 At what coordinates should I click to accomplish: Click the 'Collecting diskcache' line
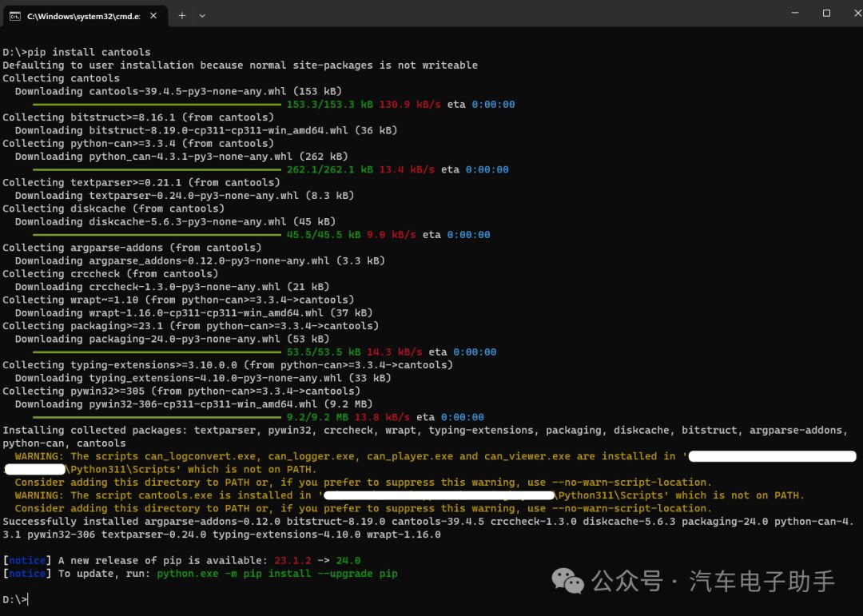click(113, 209)
